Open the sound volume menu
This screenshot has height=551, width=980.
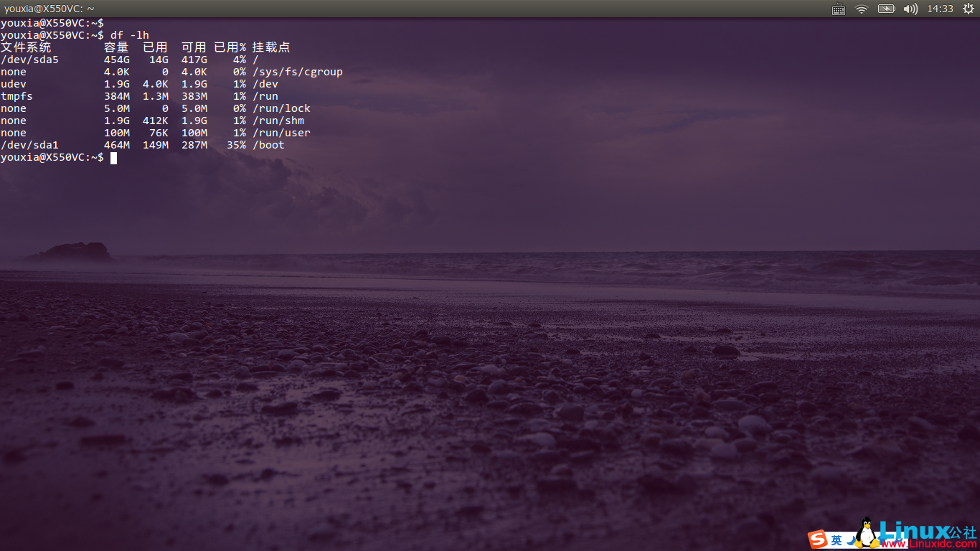coord(910,9)
